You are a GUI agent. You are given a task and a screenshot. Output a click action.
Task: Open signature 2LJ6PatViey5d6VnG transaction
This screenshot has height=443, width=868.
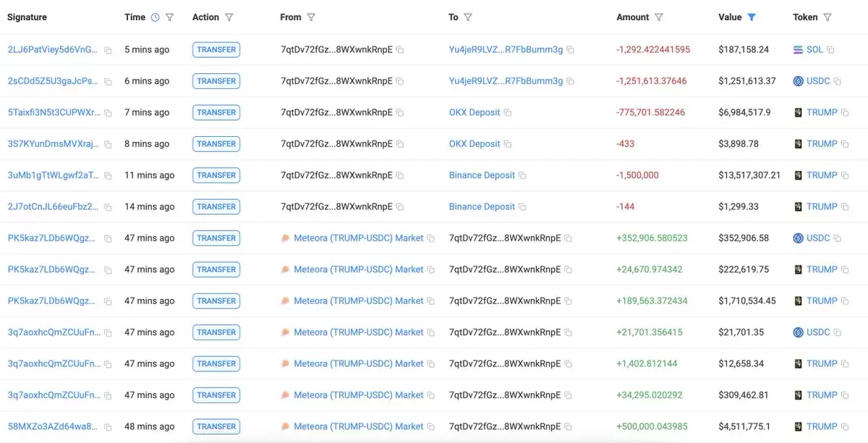(53, 49)
